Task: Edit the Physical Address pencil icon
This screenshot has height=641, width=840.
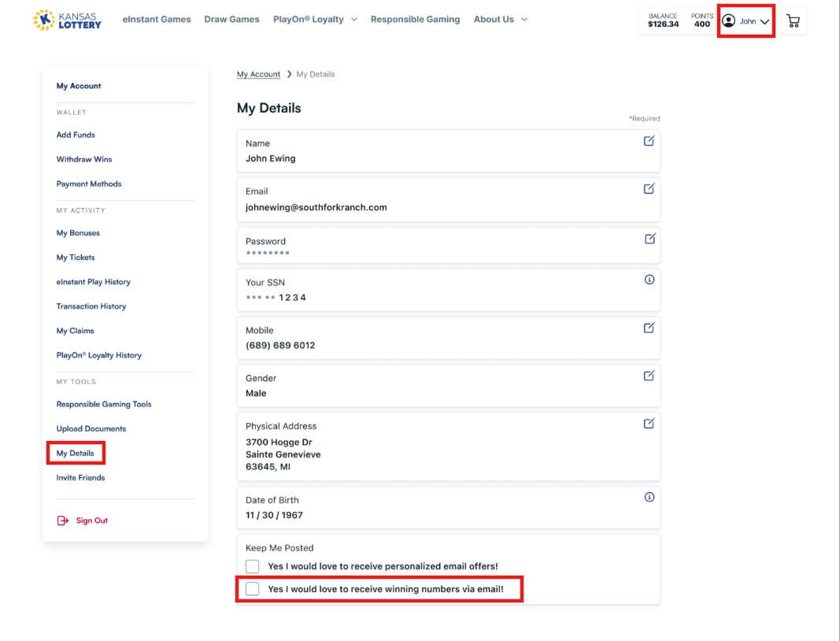Action: [649, 424]
